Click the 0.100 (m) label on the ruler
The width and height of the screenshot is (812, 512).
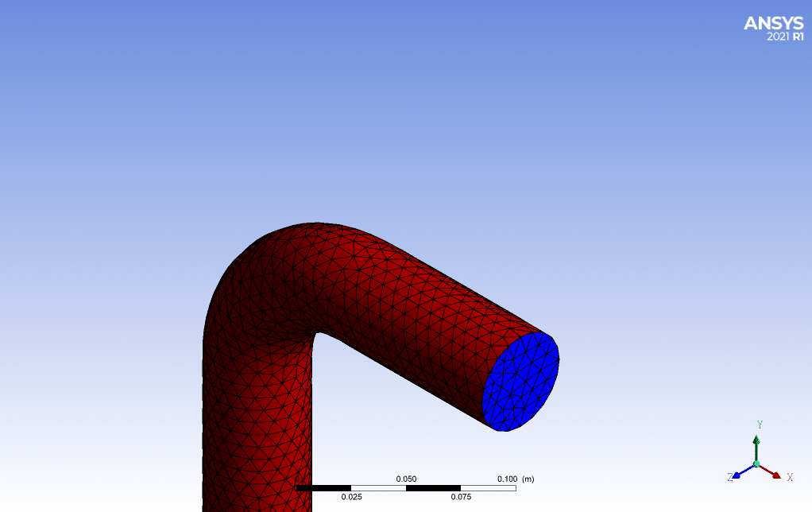(512, 479)
